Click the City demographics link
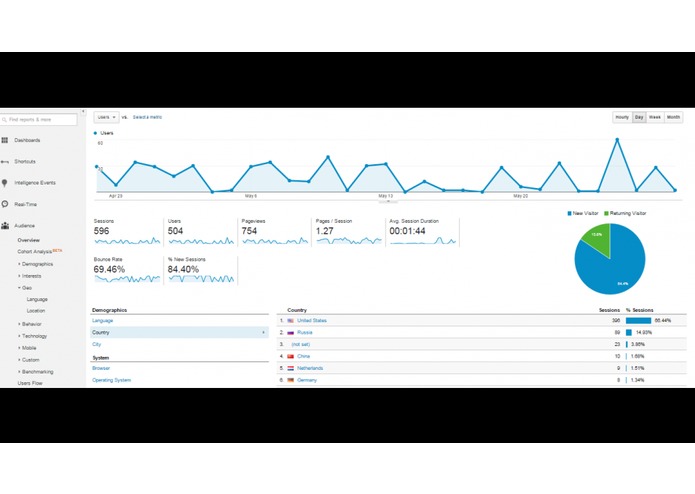695x494 pixels. click(97, 344)
